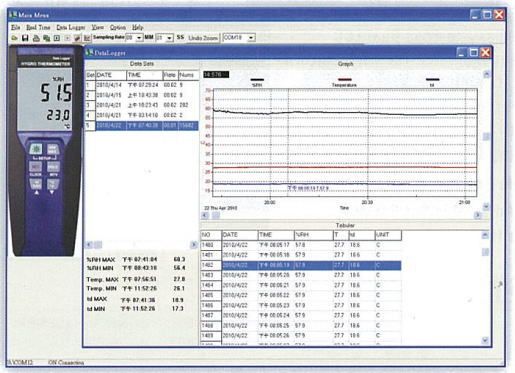Open the Sampling Rate seconds dropdown

point(169,38)
